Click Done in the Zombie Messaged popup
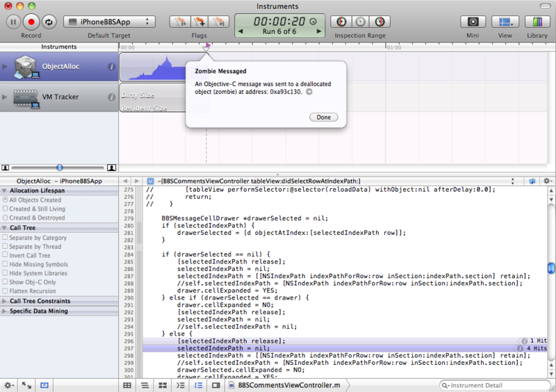The image size is (556, 392). point(323,117)
